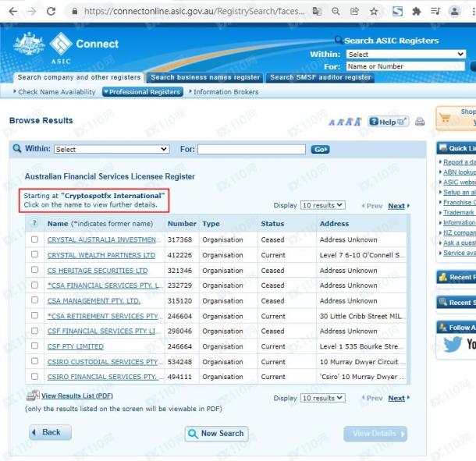476x461 pixels.
Task: Click the question mark icon in table header
Action: tap(34, 223)
